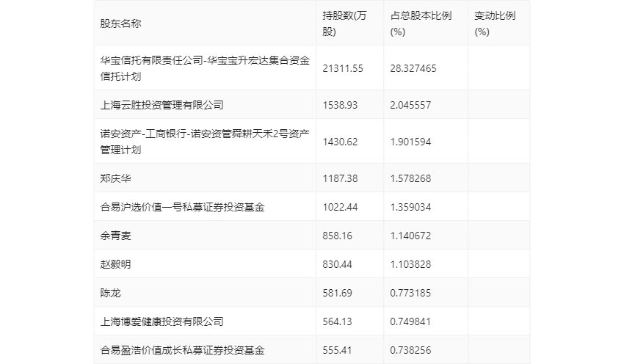Image resolution: width=624 pixels, height=364 pixels.
Task: Click the percentage 0.773185
Action: tap(410, 293)
